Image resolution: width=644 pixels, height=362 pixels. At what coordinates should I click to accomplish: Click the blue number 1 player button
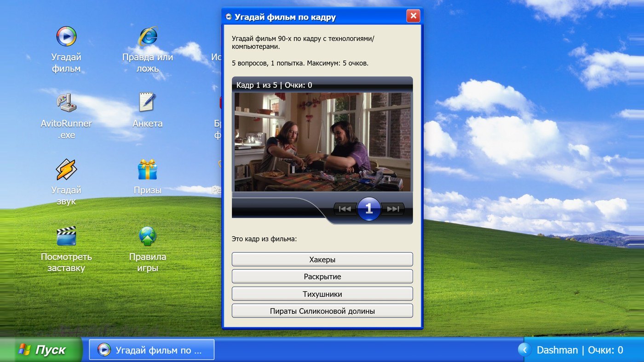tap(368, 209)
